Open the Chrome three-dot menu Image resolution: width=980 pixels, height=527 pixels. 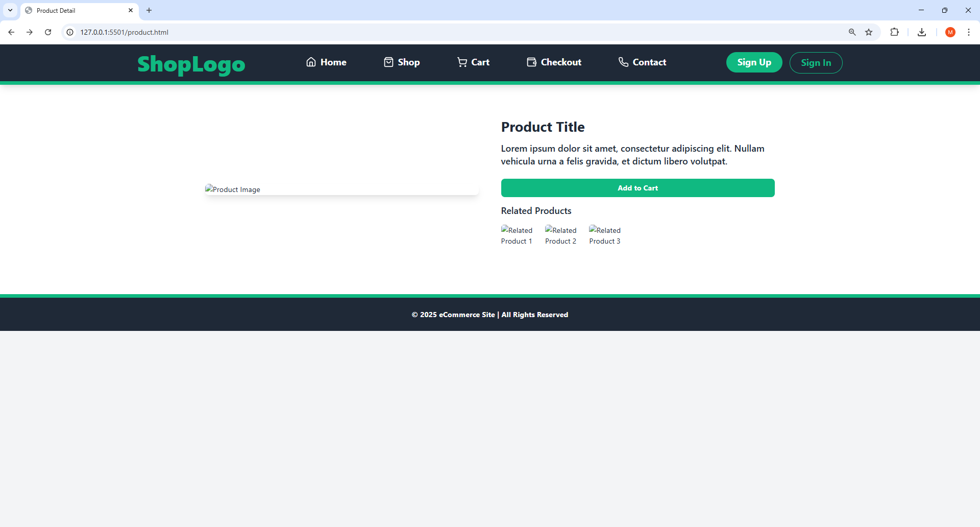tap(968, 32)
